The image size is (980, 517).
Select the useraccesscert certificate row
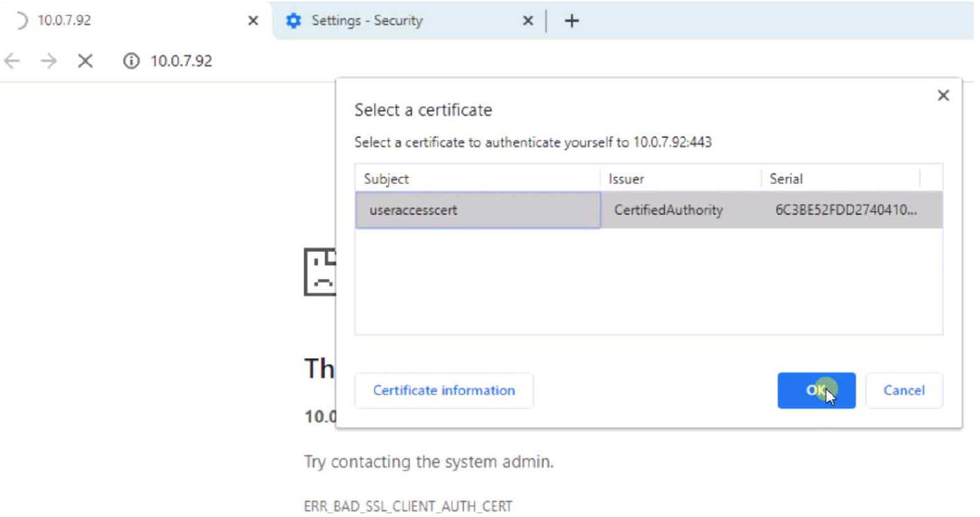(x=478, y=210)
